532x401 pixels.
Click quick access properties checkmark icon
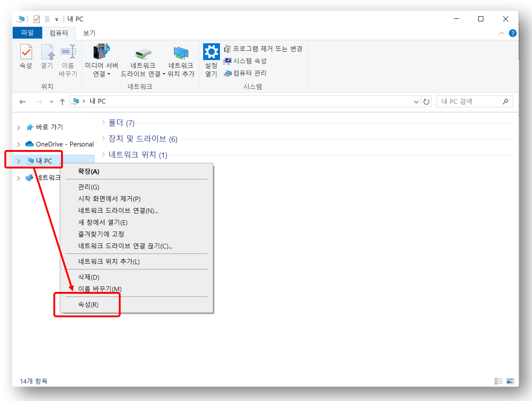(37, 19)
